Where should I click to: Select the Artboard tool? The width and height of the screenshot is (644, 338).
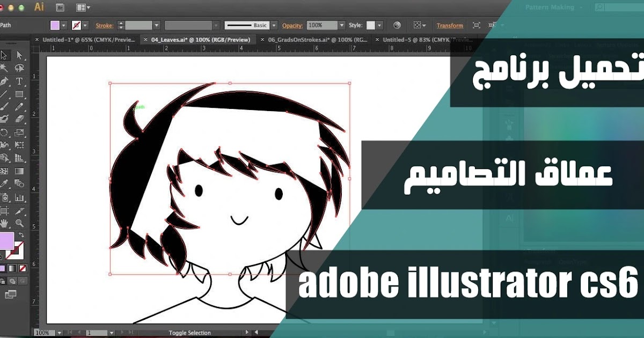[x=4, y=210]
